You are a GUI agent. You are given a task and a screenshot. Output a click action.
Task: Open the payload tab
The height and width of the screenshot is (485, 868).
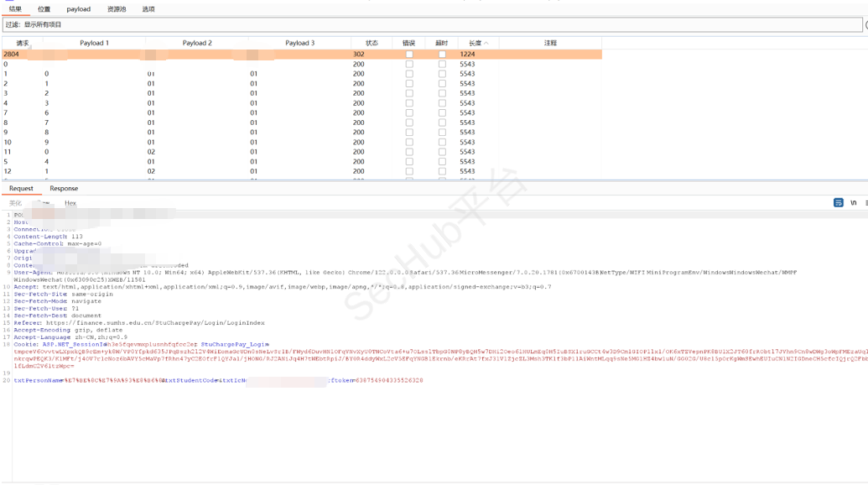79,9
